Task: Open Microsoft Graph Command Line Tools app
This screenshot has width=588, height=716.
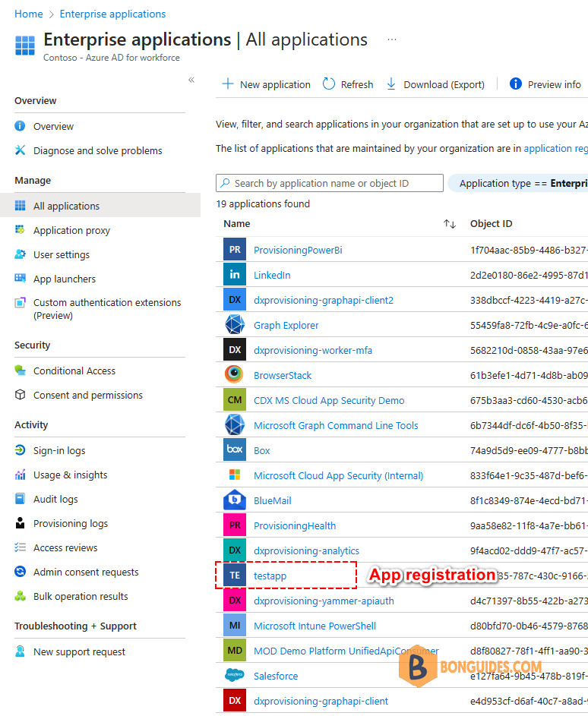Action: click(336, 425)
